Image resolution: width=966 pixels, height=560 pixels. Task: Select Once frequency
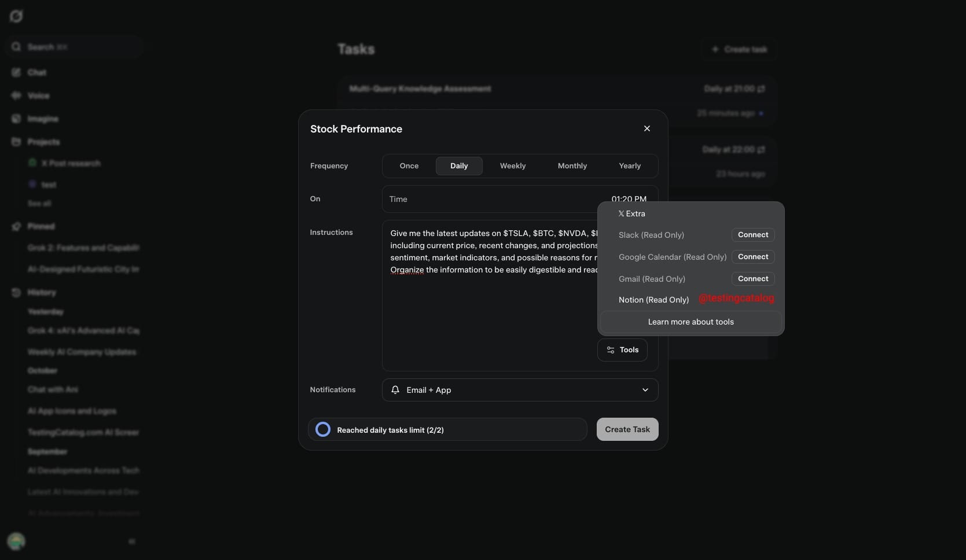click(409, 166)
